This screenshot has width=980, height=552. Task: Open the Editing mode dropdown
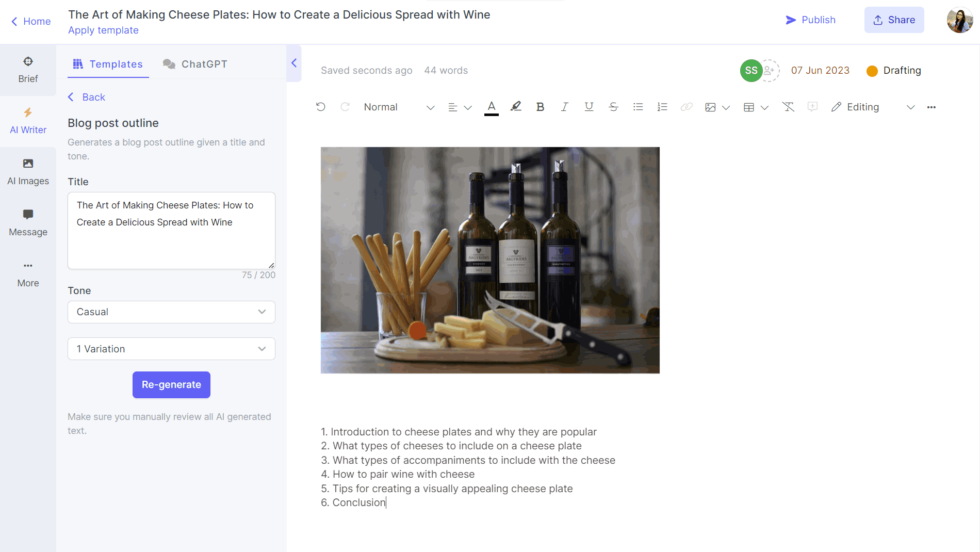(x=873, y=107)
